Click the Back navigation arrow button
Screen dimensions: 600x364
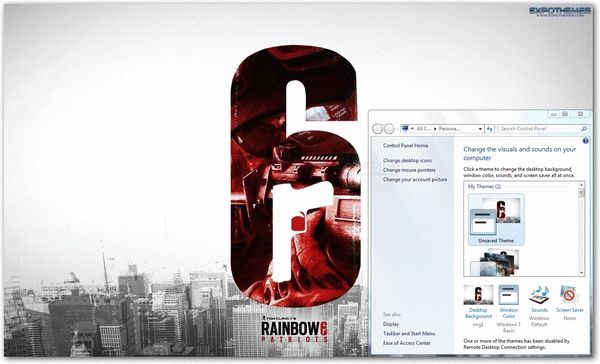pos(377,129)
